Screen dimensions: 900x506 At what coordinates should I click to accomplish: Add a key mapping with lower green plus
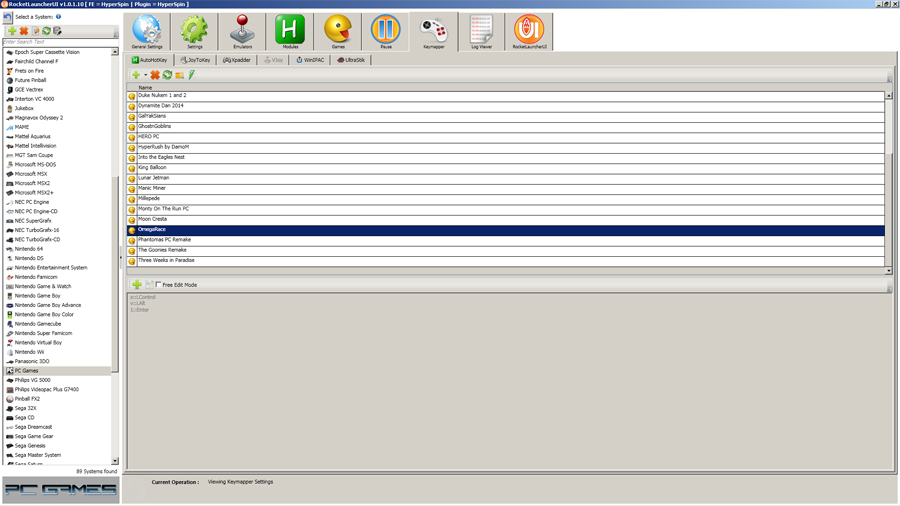pyautogui.click(x=137, y=284)
